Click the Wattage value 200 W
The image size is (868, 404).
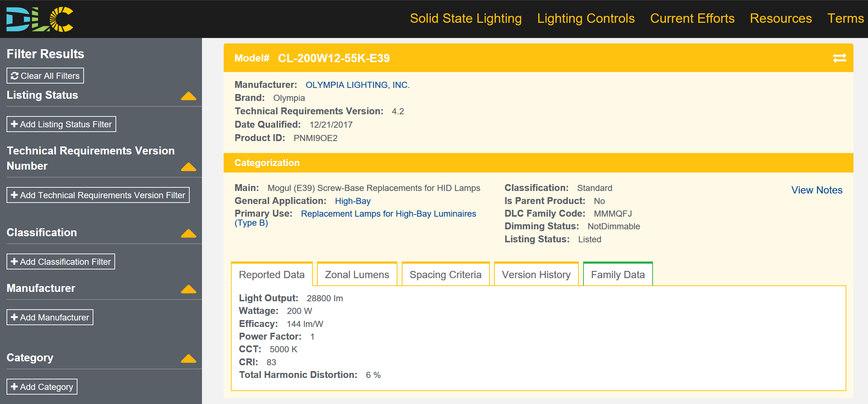pyautogui.click(x=299, y=311)
